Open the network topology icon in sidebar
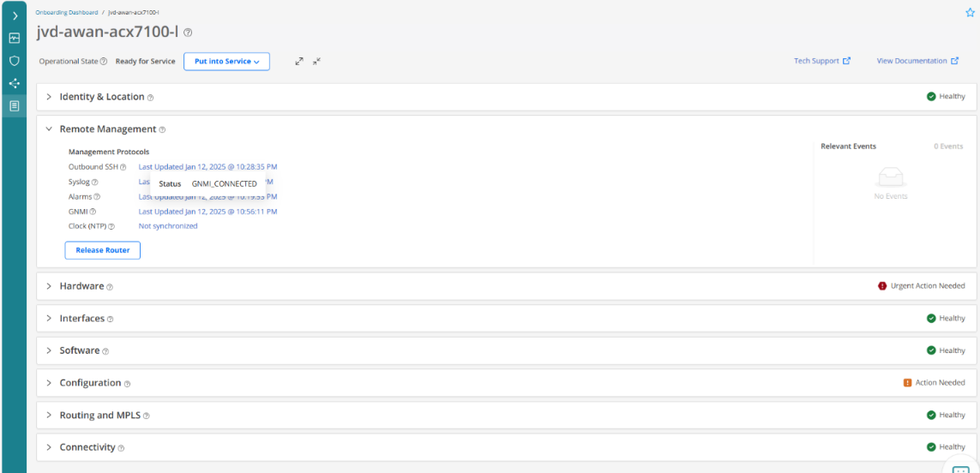 tap(15, 83)
